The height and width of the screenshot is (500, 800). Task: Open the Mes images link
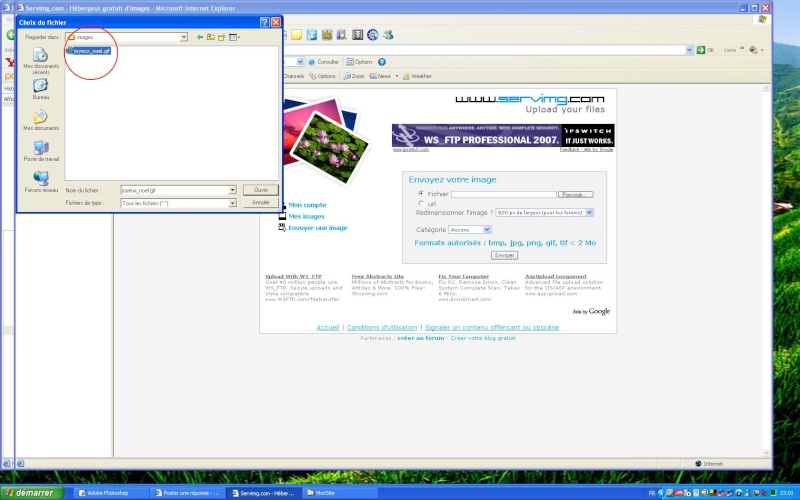click(306, 216)
